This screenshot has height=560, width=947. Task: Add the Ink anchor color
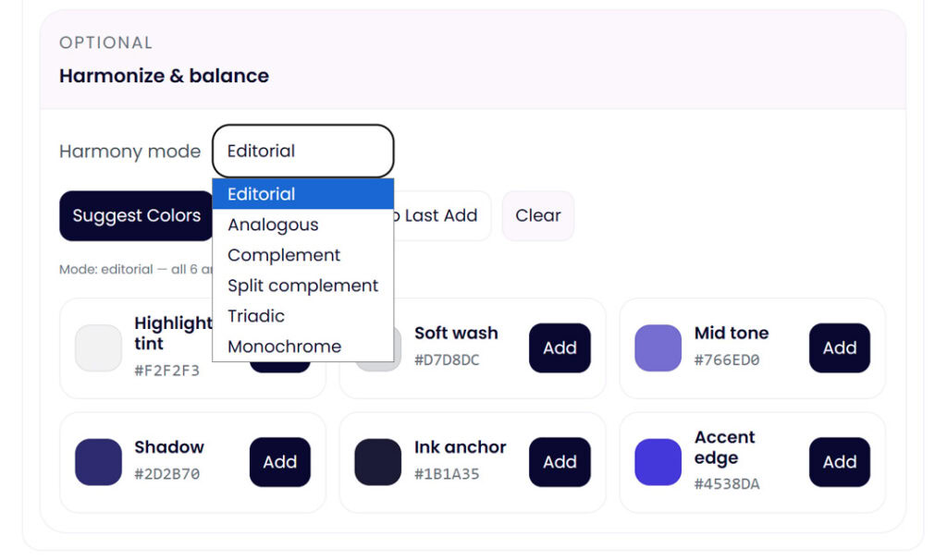[x=560, y=462]
